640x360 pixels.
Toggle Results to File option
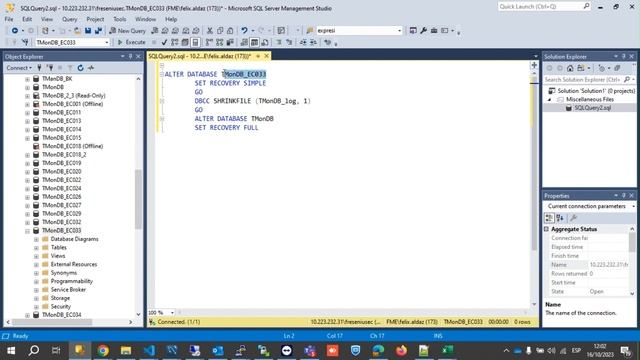point(265,42)
